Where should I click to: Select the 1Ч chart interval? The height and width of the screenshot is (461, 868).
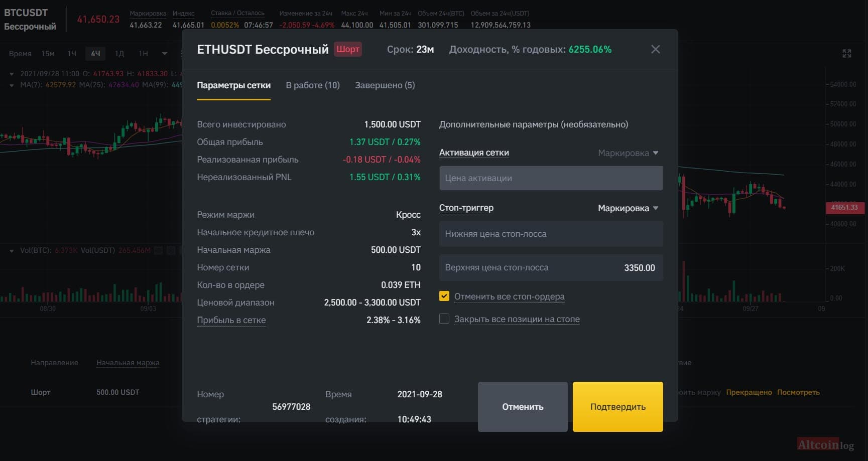click(x=72, y=54)
